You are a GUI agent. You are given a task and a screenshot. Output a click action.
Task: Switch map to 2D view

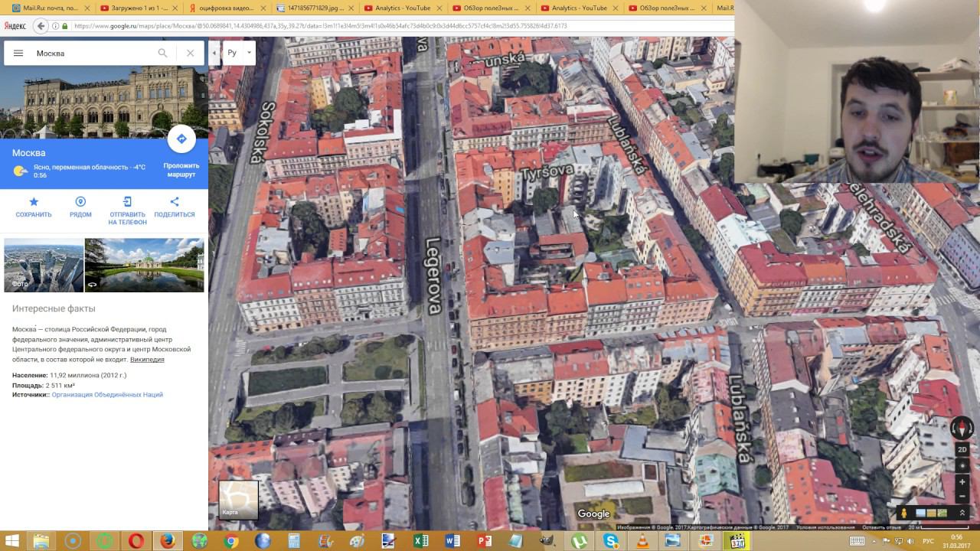click(x=962, y=449)
